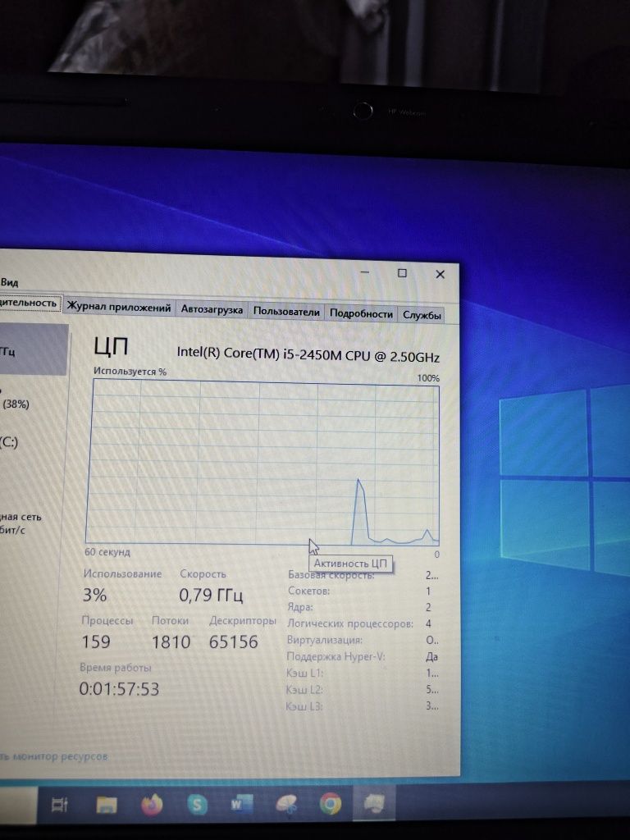Click the threads count 1810
Viewport: 630px width, 840px height.
click(171, 642)
